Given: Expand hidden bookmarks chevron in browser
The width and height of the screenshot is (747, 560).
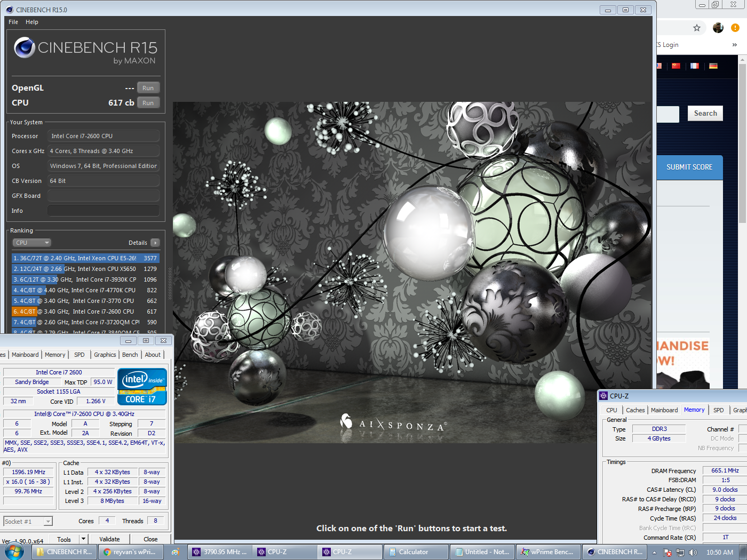Looking at the screenshot, I should pyautogui.click(x=735, y=45).
